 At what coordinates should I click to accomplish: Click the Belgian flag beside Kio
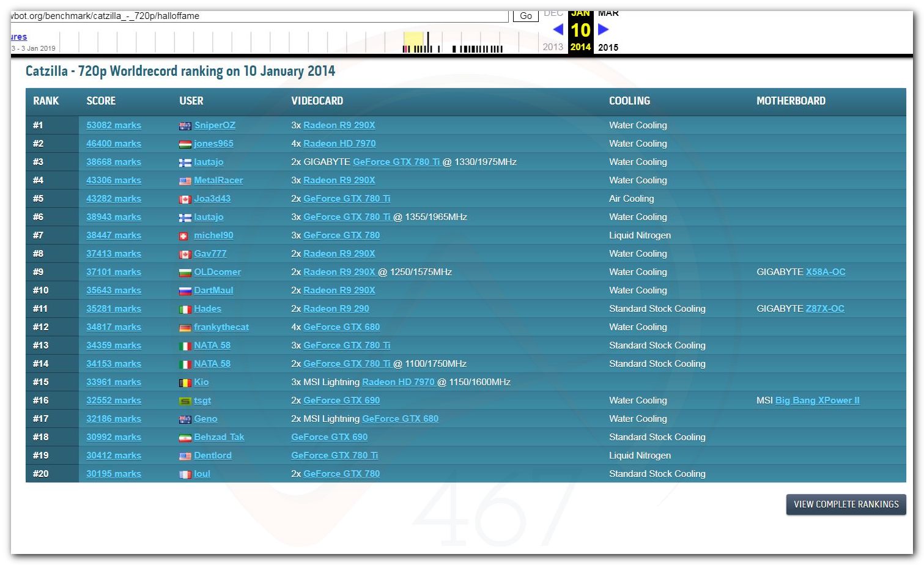(x=185, y=383)
